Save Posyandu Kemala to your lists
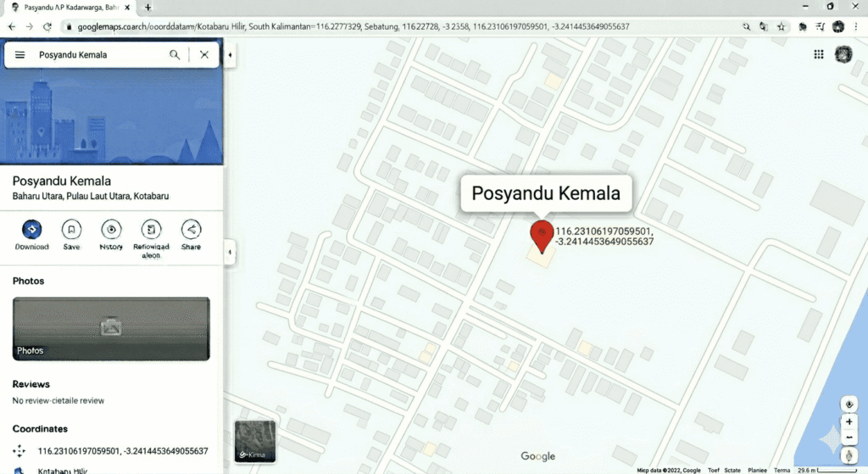Image resolution: width=868 pixels, height=474 pixels. pyautogui.click(x=72, y=230)
